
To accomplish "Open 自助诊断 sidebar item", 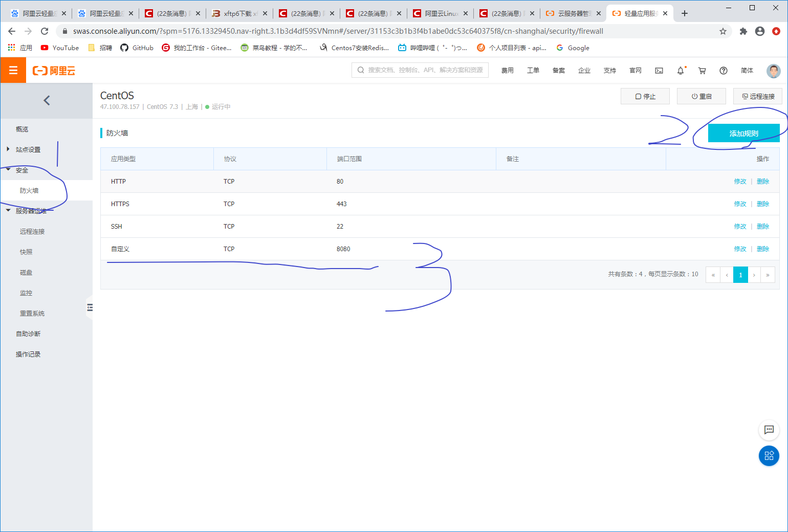I will [28, 334].
